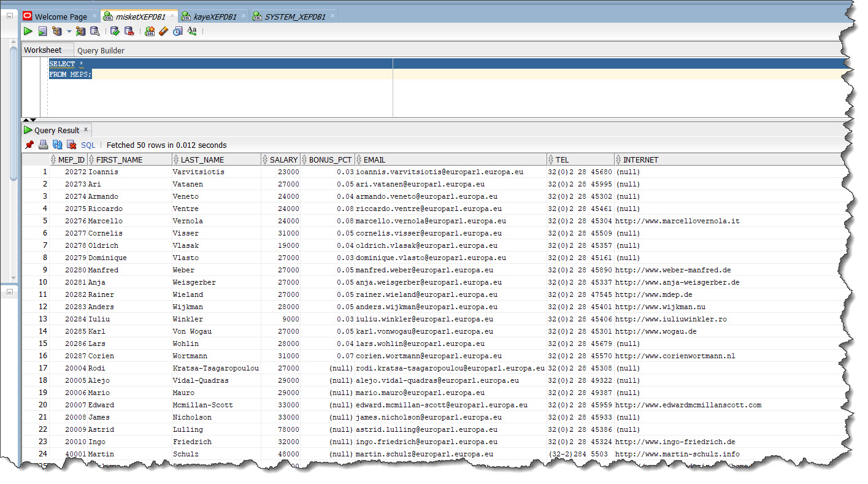Click bonus 0.07 cell for Corien

coord(327,356)
